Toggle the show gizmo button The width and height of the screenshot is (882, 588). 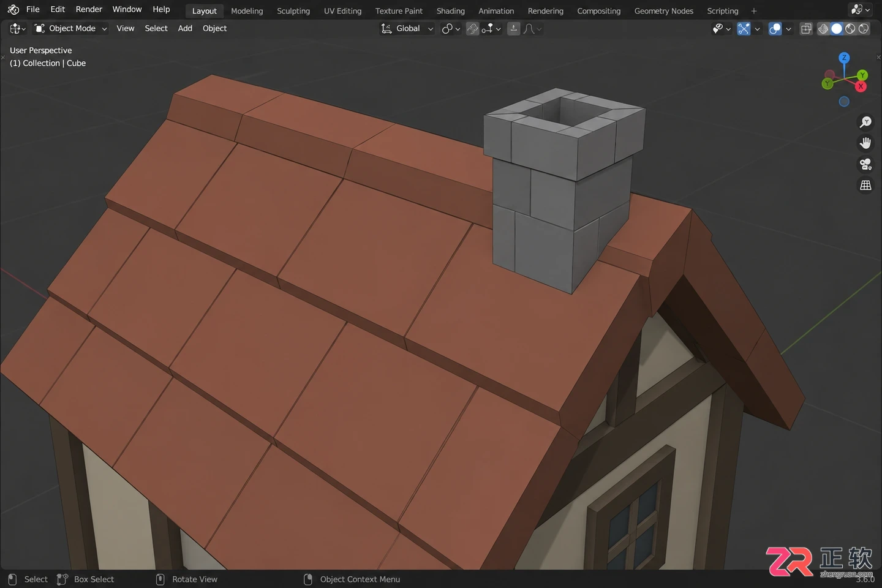(x=744, y=28)
